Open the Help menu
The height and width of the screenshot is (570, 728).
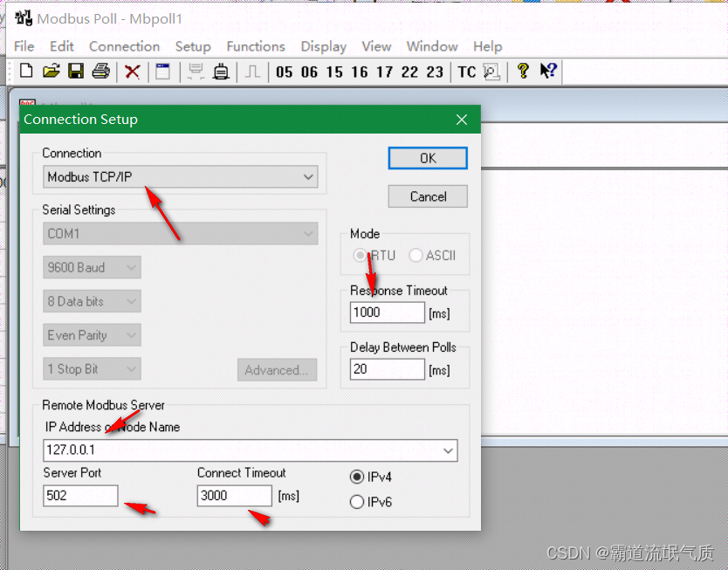pyautogui.click(x=487, y=46)
